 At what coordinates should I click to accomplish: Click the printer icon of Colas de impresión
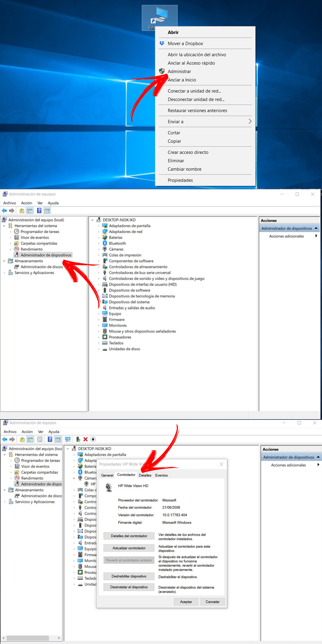105,255
